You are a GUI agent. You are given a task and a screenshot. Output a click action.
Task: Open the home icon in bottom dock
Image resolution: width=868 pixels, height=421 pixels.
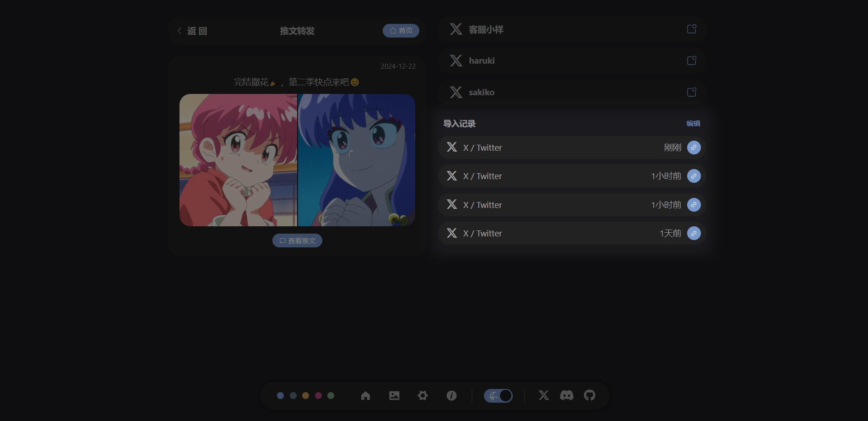click(x=365, y=396)
